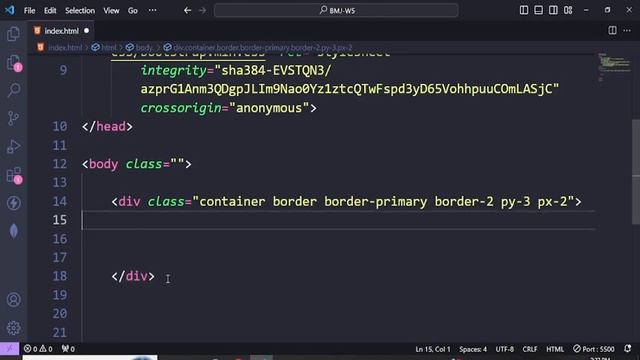The width and height of the screenshot is (640, 360).
Task: Click the integrity attribute name
Action: (174, 71)
